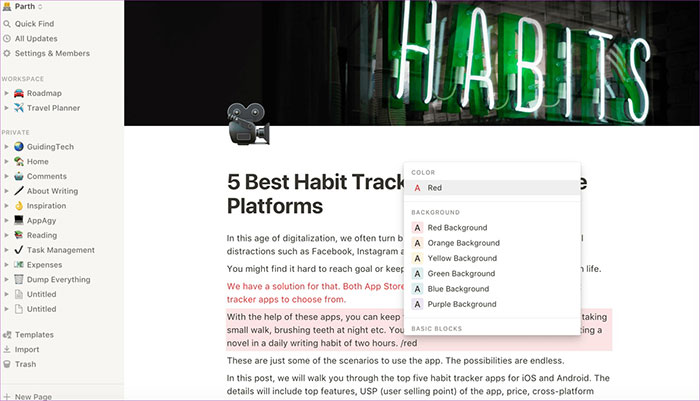The height and width of the screenshot is (401, 700).
Task: Click the Import download icon
Action: (x=7, y=349)
